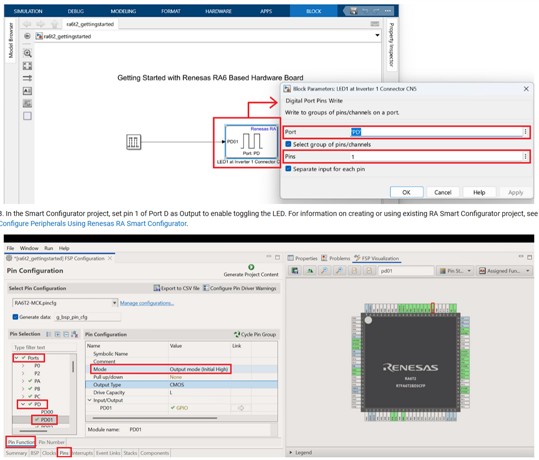Click Help in Block Parameters dialog
The image size is (539, 460).
[x=479, y=192]
